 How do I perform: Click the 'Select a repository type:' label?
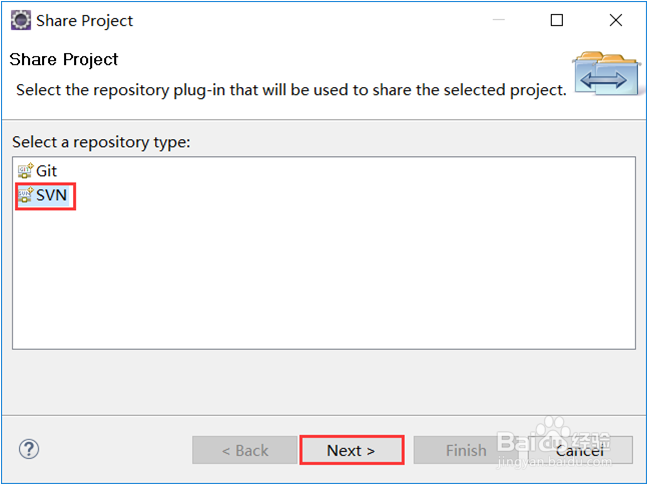pyautogui.click(x=101, y=142)
